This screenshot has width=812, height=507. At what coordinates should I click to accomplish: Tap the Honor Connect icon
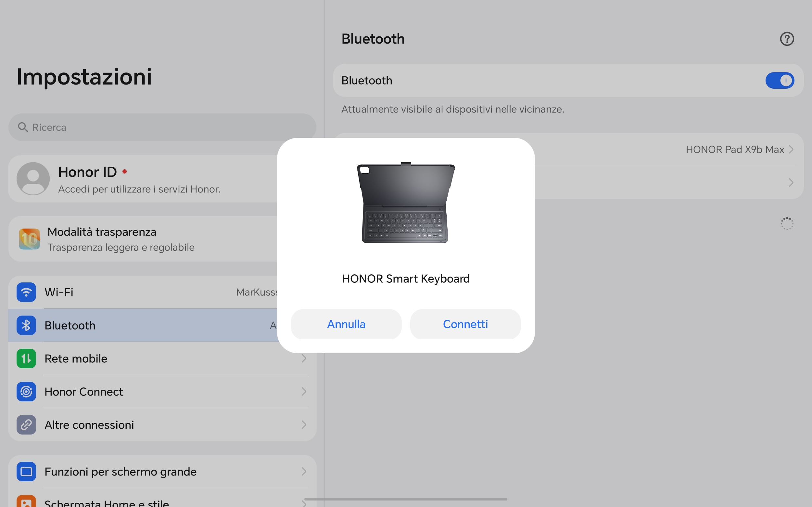(x=26, y=392)
